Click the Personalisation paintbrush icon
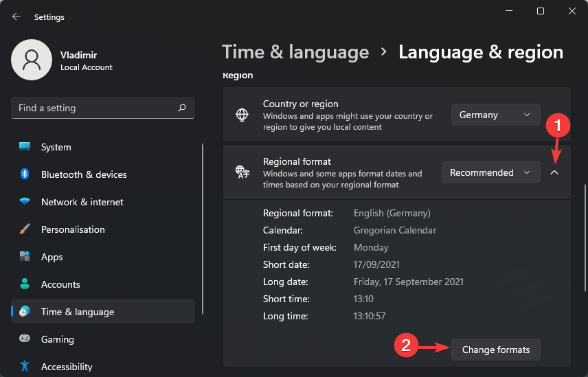Viewport: 588px width, 377px height. click(x=25, y=229)
